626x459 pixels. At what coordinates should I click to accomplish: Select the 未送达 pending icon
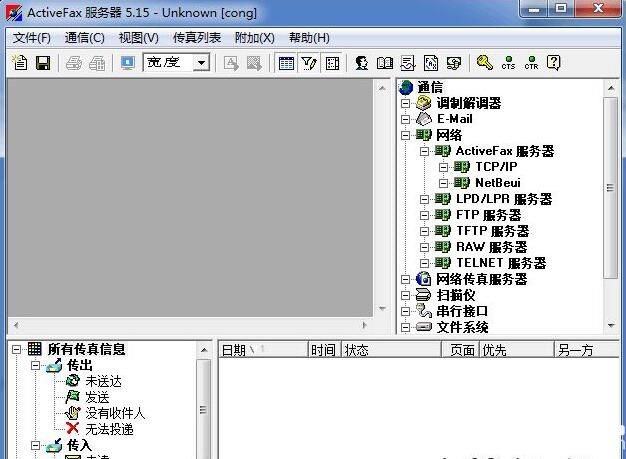(x=73, y=381)
